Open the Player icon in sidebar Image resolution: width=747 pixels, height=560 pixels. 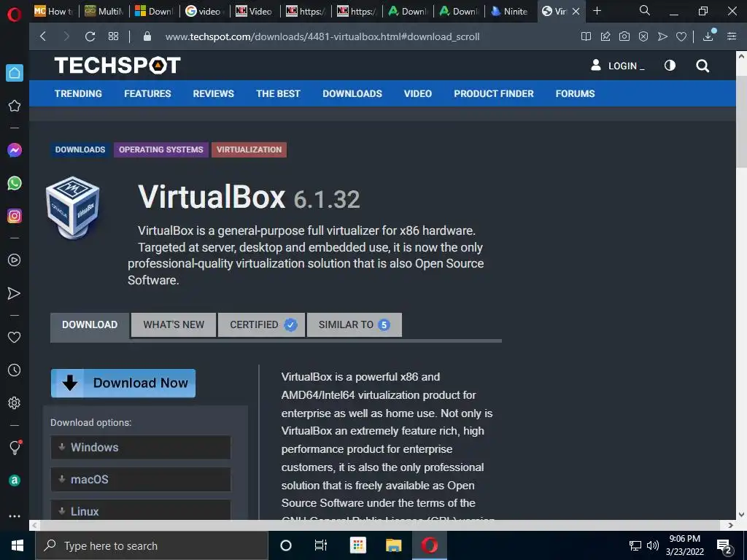pyautogui.click(x=15, y=260)
